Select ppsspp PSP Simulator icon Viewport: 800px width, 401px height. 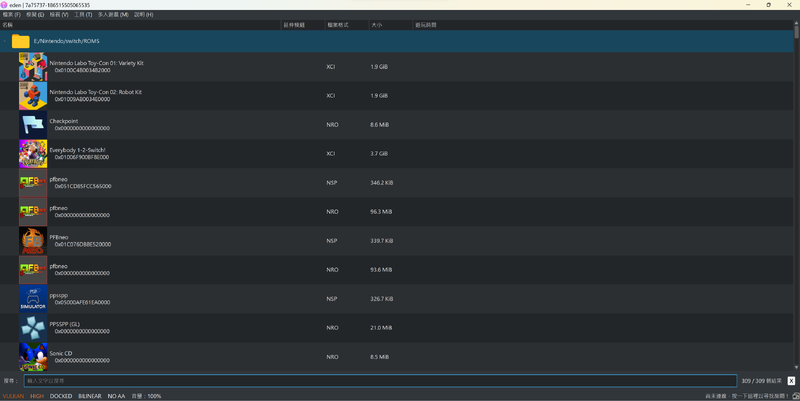click(33, 299)
